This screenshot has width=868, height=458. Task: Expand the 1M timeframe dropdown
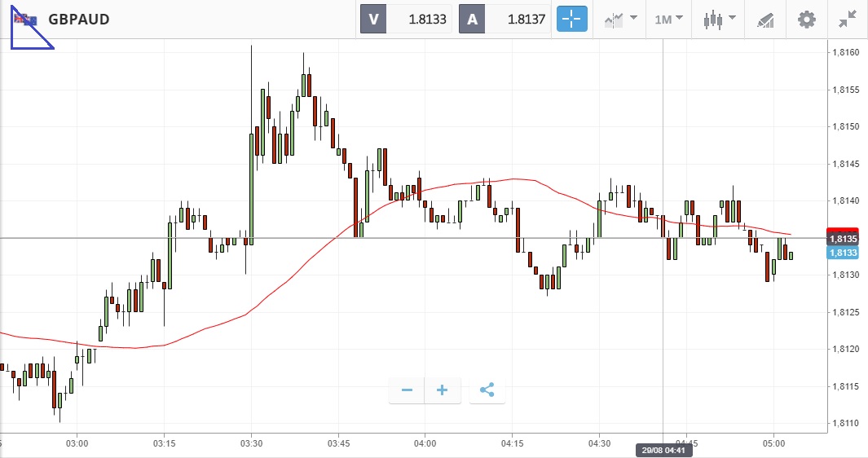pyautogui.click(x=669, y=19)
